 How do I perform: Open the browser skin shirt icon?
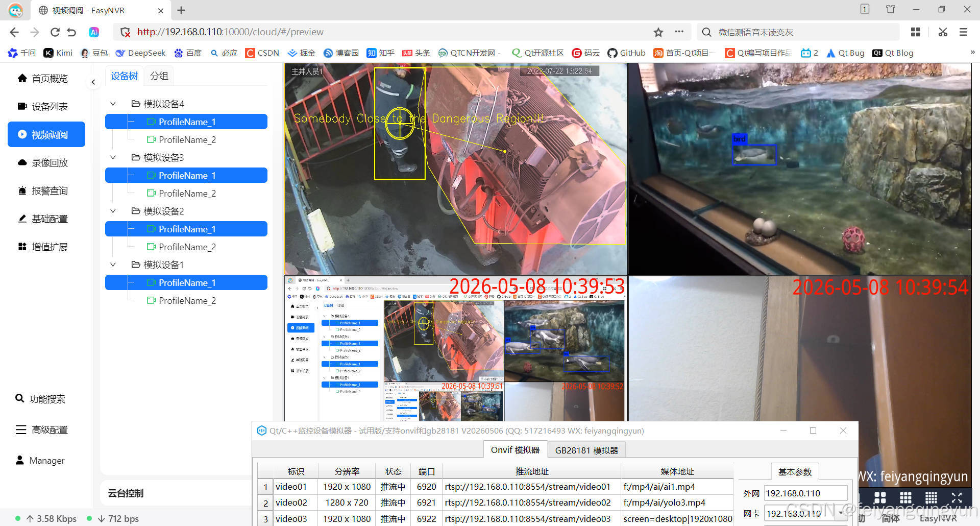(891, 9)
